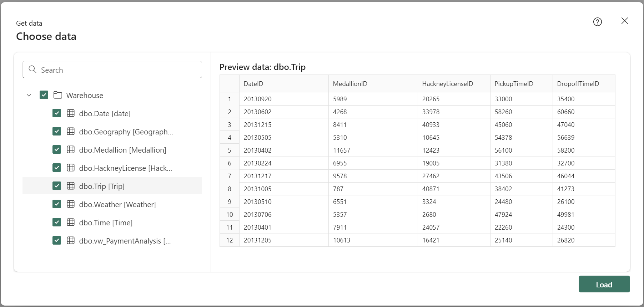Uncheck the Warehouse checkbox
This screenshot has width=644, height=307.
[44, 95]
